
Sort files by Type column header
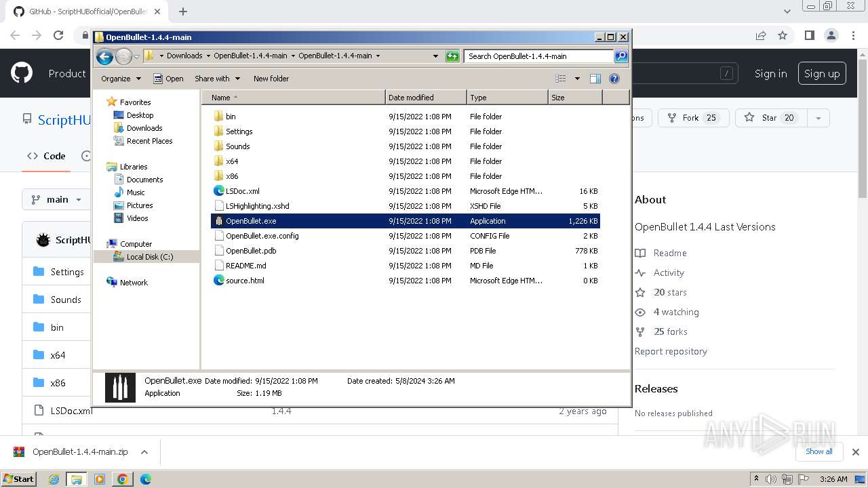507,98
